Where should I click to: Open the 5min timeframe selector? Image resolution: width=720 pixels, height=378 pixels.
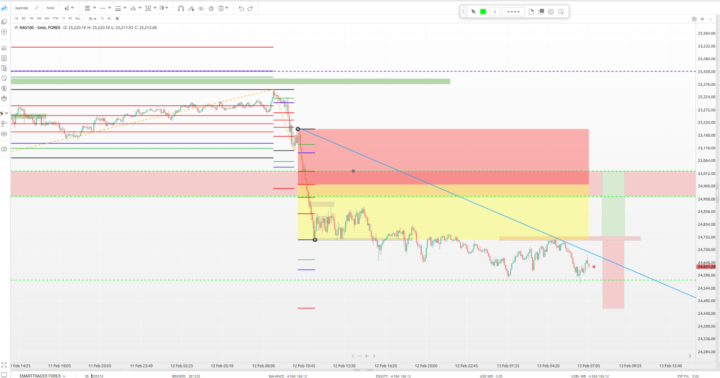[51, 8]
